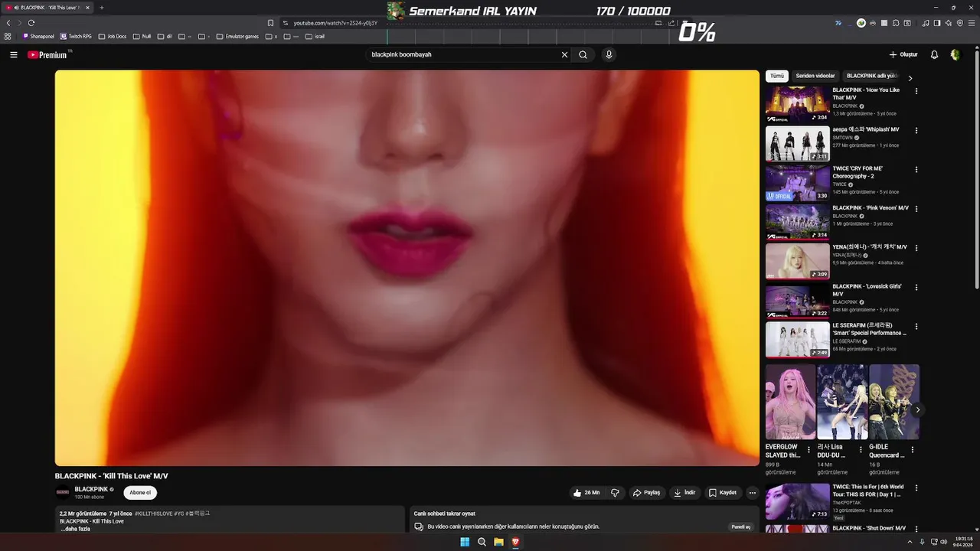Open the Job Docs bookmark folder
The width and height of the screenshot is (980, 551).
(113, 36)
